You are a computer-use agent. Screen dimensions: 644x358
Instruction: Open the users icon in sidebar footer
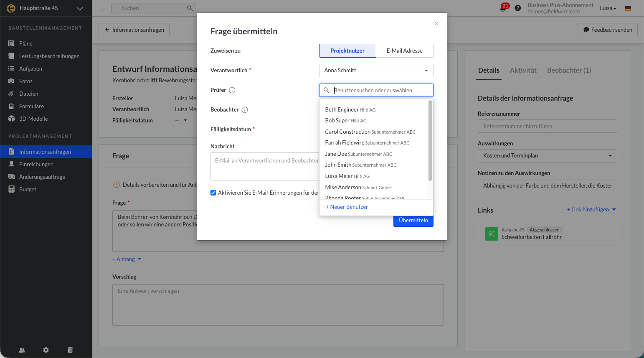click(x=22, y=350)
